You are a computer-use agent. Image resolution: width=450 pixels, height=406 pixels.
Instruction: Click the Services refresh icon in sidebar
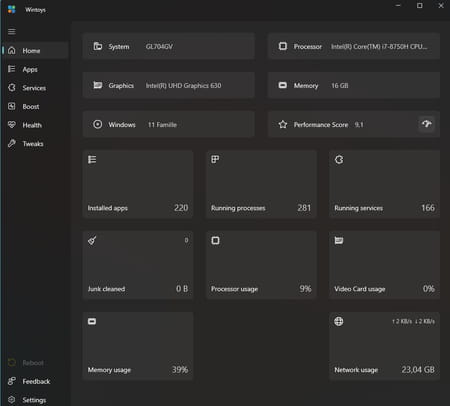(x=12, y=88)
